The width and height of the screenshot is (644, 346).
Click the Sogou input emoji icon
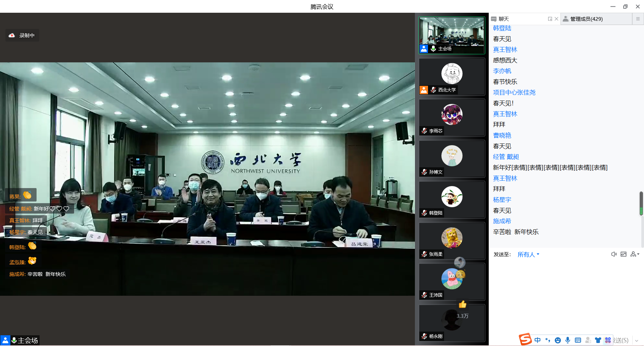[557, 340]
